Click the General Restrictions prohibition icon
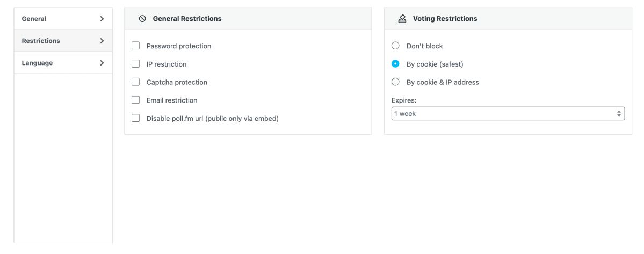Viewport: 644px width, 254px height. (x=142, y=19)
